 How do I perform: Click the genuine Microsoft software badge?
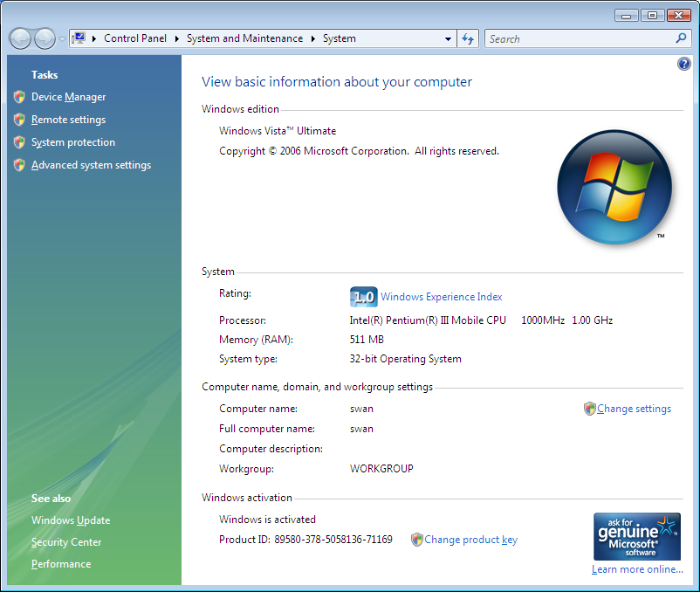pos(637,536)
